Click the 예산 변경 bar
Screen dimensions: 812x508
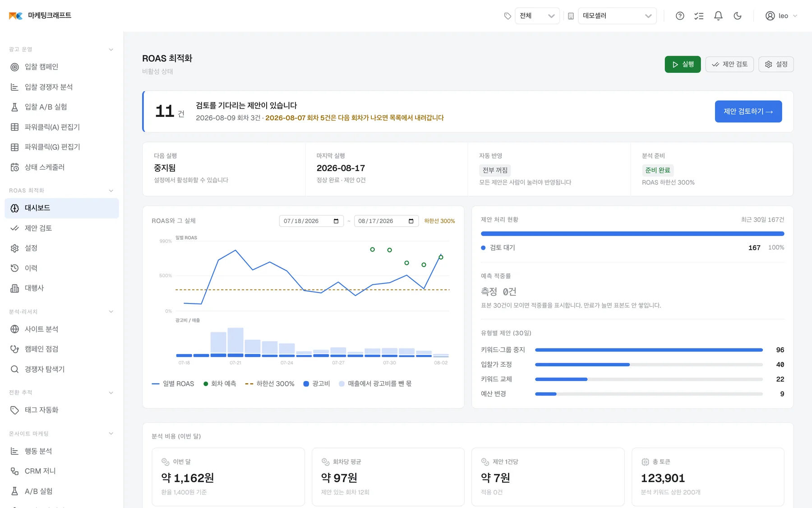coord(649,394)
